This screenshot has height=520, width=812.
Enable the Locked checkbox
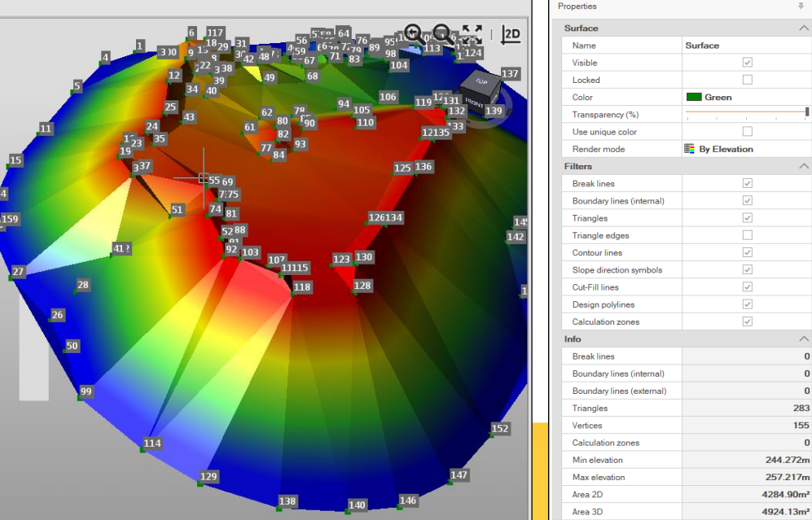pyautogui.click(x=747, y=80)
